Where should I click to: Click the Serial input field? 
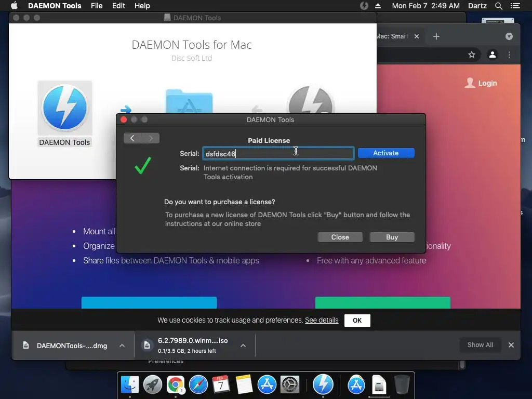pos(278,153)
